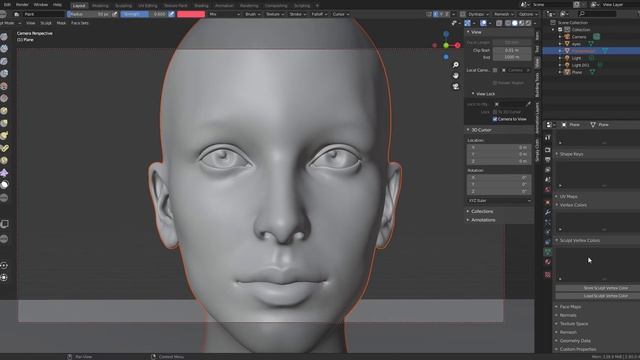Select the yellow checkmark-shaped brush icon
The image size is (640, 360).
(x=4, y=148)
